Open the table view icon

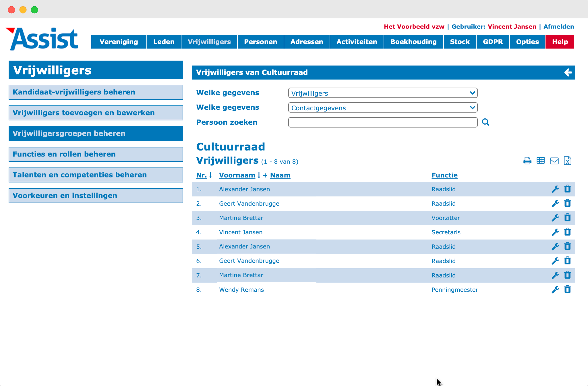click(541, 161)
